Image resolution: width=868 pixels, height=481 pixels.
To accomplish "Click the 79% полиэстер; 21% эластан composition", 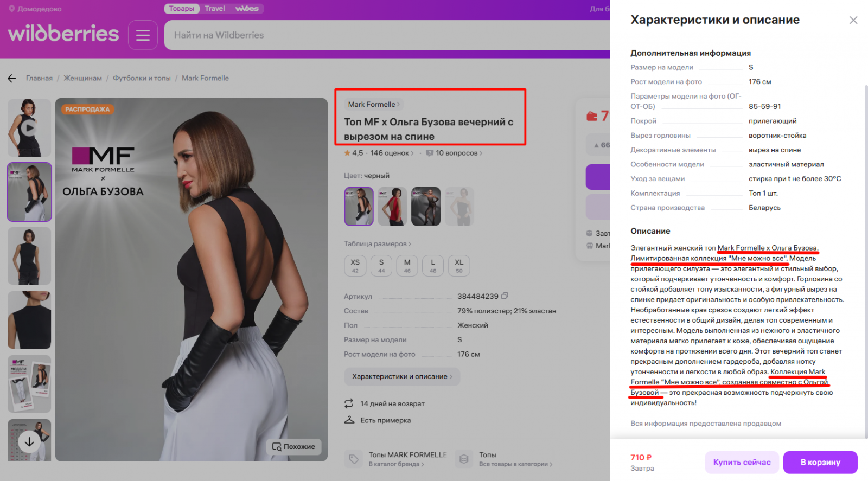I will click(x=507, y=311).
